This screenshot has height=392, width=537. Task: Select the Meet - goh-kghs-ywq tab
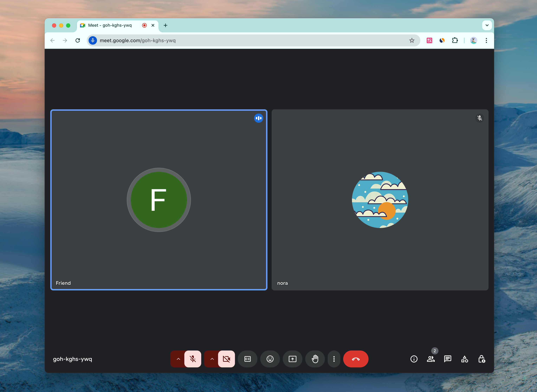click(x=110, y=25)
